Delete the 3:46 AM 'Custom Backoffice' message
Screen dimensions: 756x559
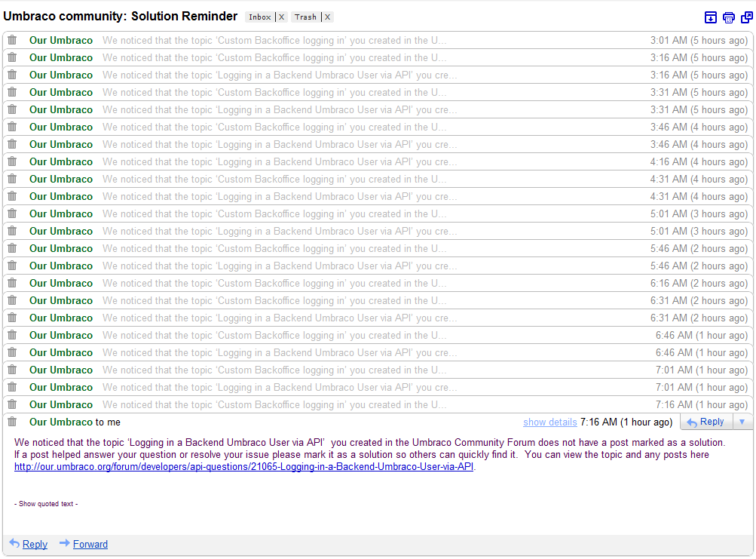tap(12, 127)
